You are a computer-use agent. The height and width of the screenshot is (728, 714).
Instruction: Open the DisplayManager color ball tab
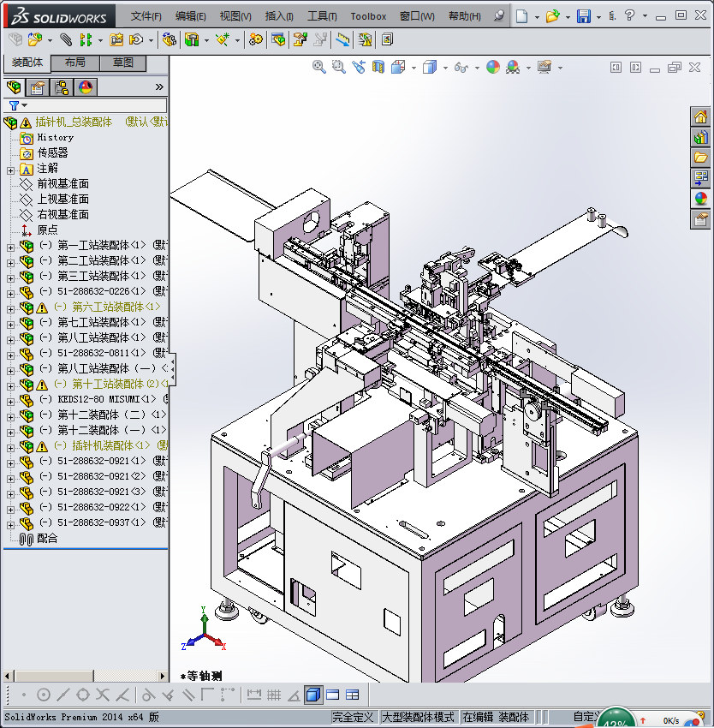[85, 87]
